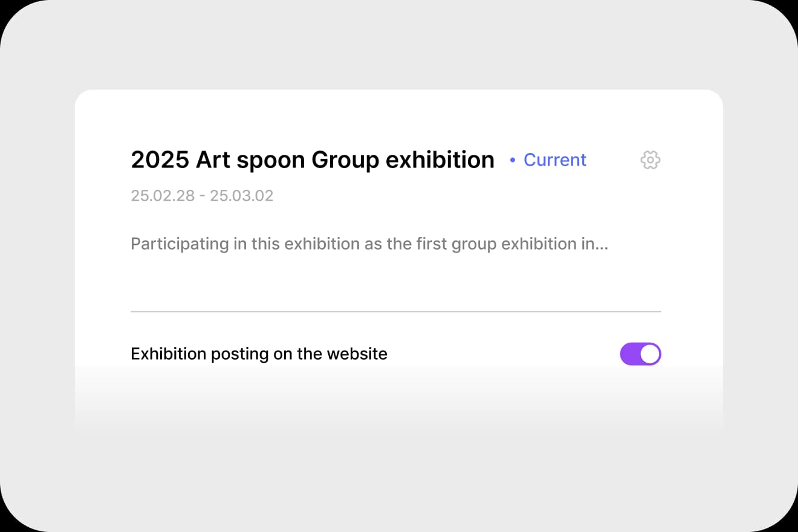Screen dimensions: 798x532
Task: Click the blue dot beside Current
Action: coord(513,160)
